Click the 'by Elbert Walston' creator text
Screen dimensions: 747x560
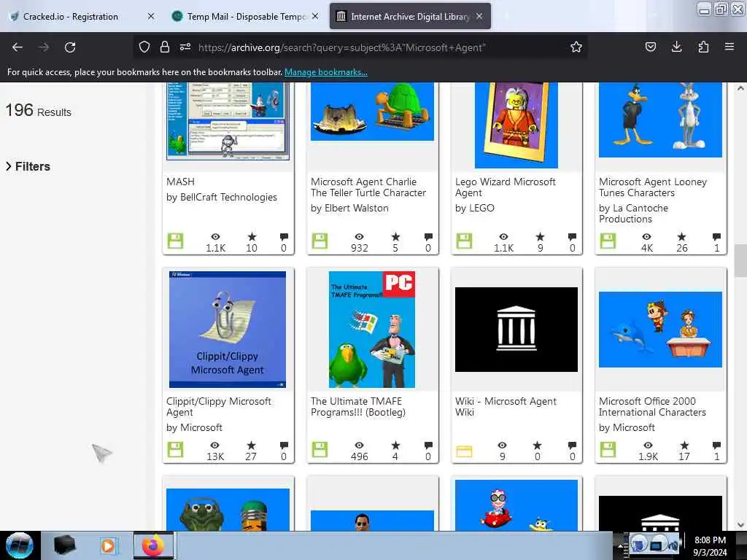(349, 208)
